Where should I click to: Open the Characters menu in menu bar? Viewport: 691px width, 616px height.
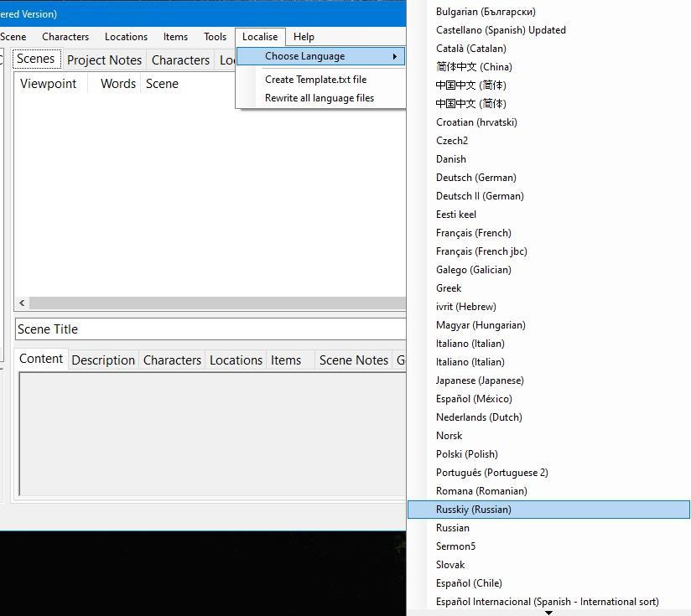(x=65, y=37)
